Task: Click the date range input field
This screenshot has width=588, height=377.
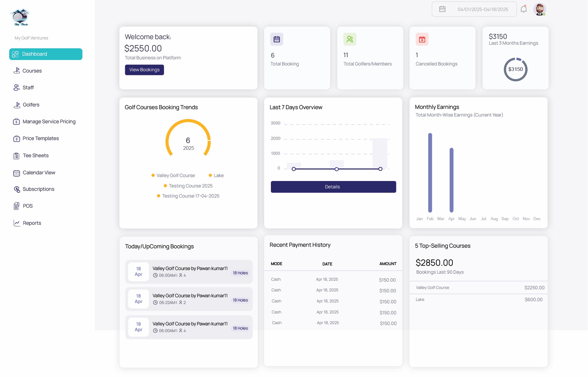Action: point(483,9)
